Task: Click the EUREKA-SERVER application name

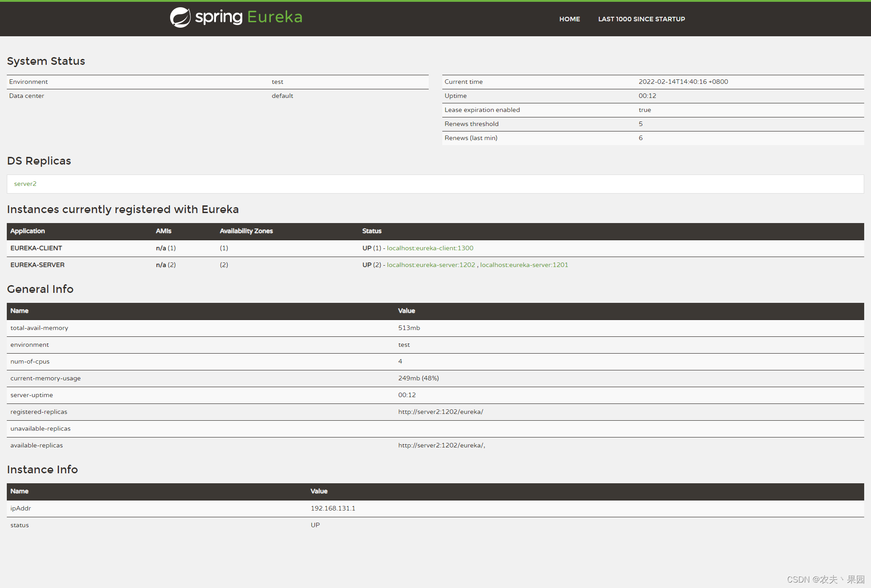Action: [37, 265]
